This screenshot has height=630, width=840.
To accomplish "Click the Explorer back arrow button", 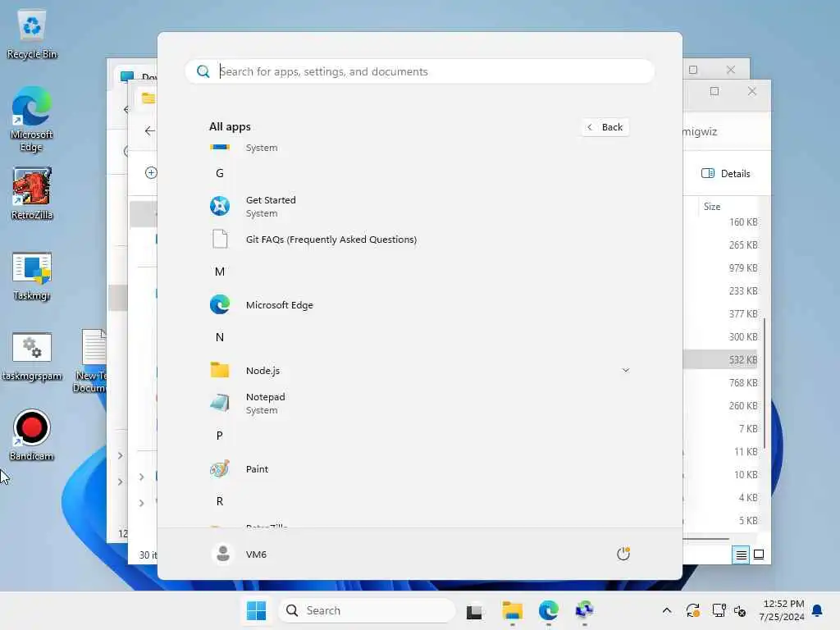I will point(149,130).
